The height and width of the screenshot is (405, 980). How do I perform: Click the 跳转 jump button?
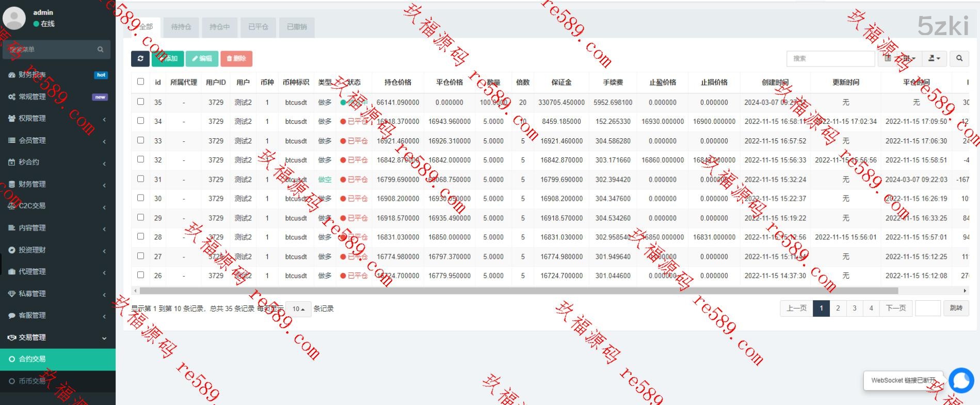click(x=956, y=308)
